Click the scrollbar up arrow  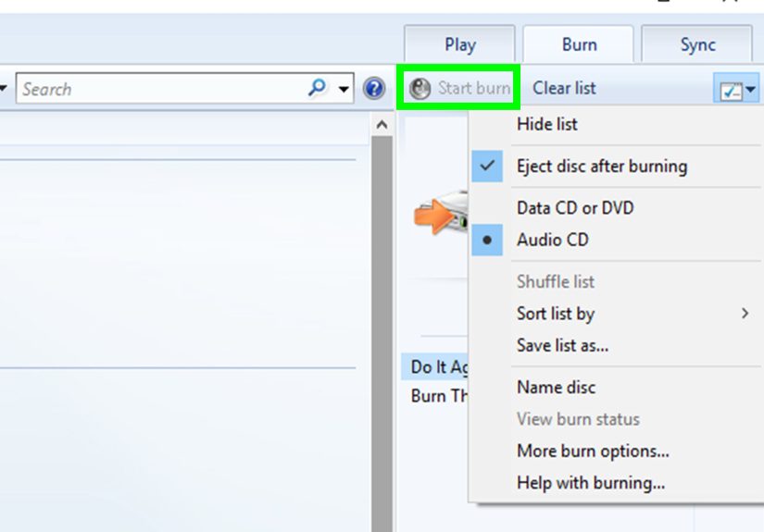click(382, 125)
